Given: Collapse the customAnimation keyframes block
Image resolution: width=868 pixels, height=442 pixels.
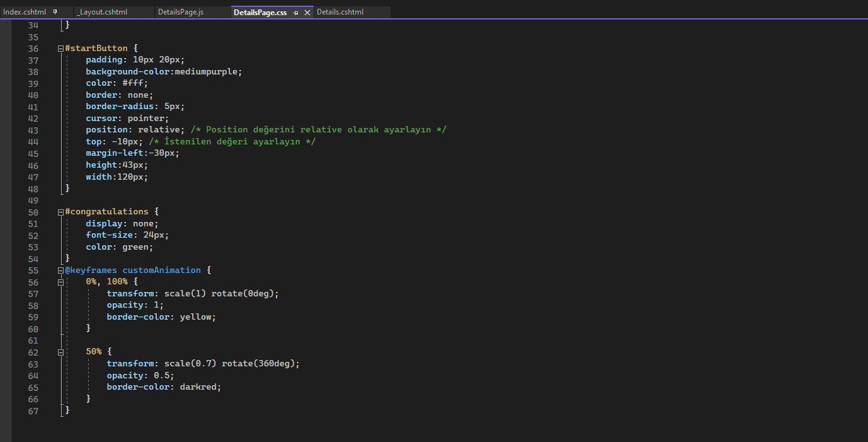Looking at the screenshot, I should pyautogui.click(x=60, y=270).
